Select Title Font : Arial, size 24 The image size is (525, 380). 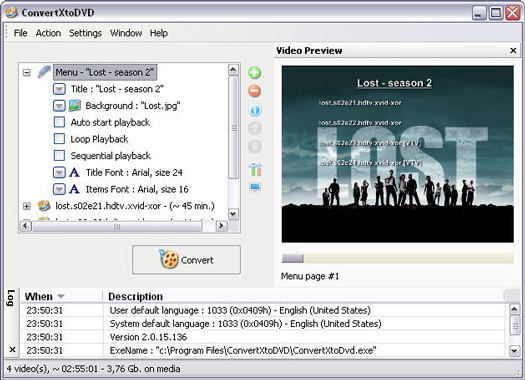134,172
